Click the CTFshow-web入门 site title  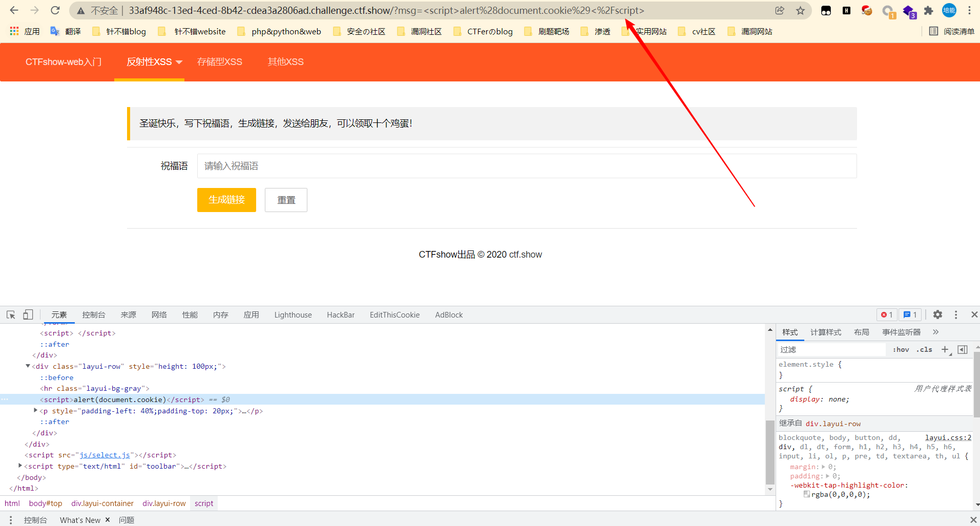[x=64, y=62]
